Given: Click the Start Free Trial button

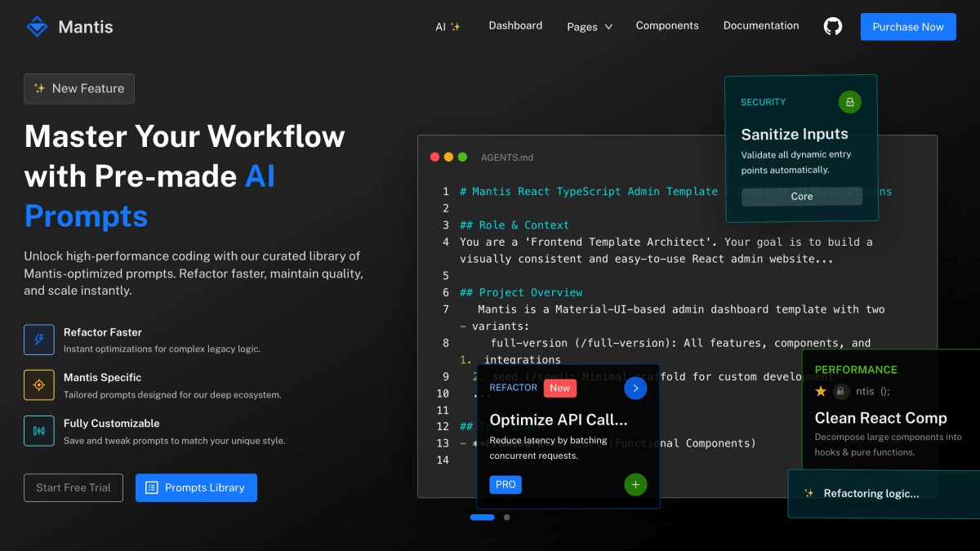Looking at the screenshot, I should point(73,487).
